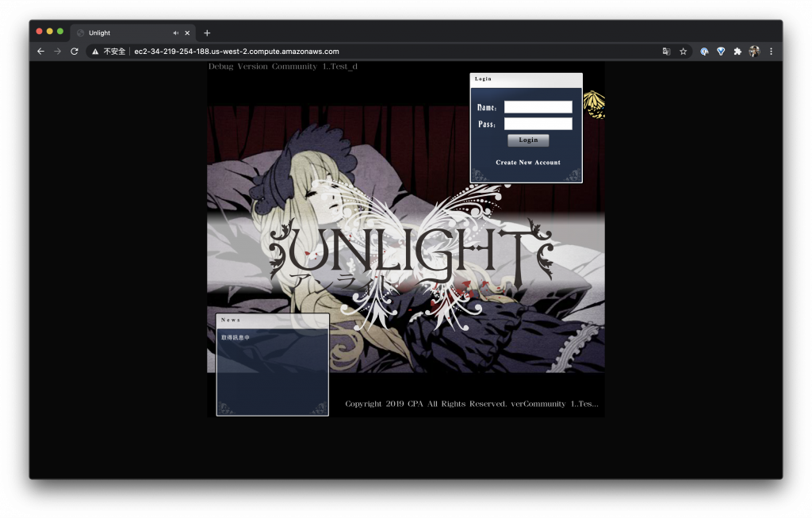Bookmark this page with the star
The width and height of the screenshot is (812, 518).
tap(683, 52)
